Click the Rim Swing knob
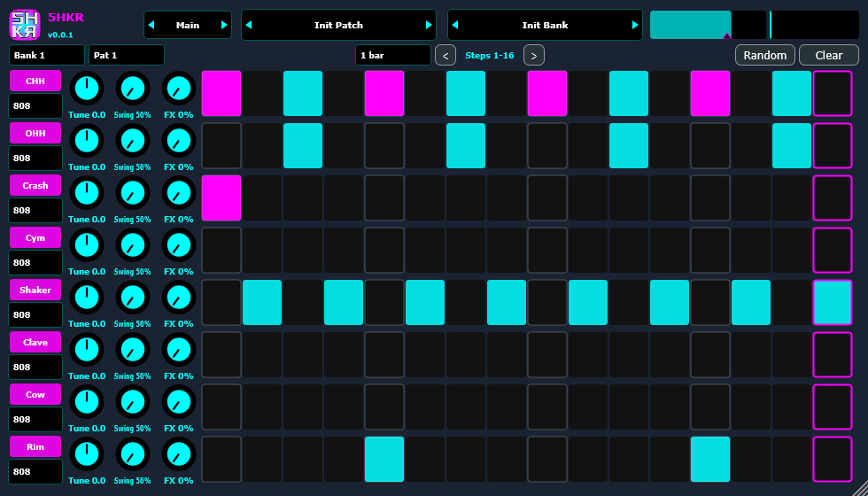The height and width of the screenshot is (496, 868). tap(132, 454)
